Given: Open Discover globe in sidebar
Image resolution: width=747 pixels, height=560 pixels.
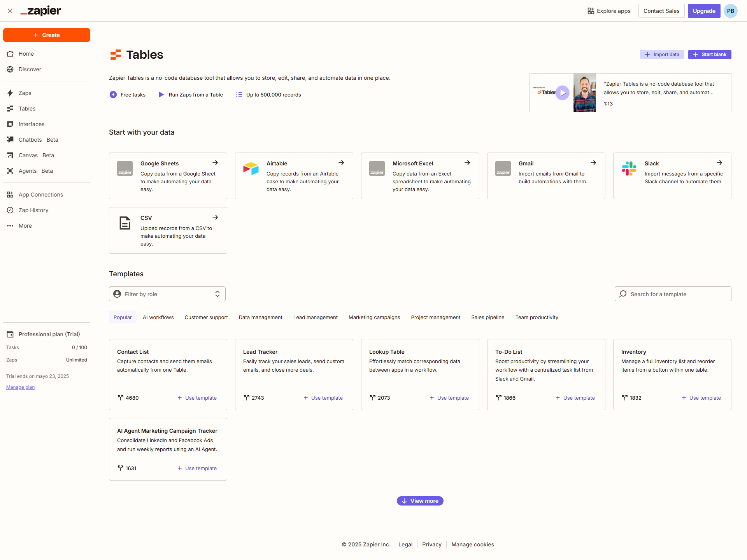Looking at the screenshot, I should click(47, 69).
